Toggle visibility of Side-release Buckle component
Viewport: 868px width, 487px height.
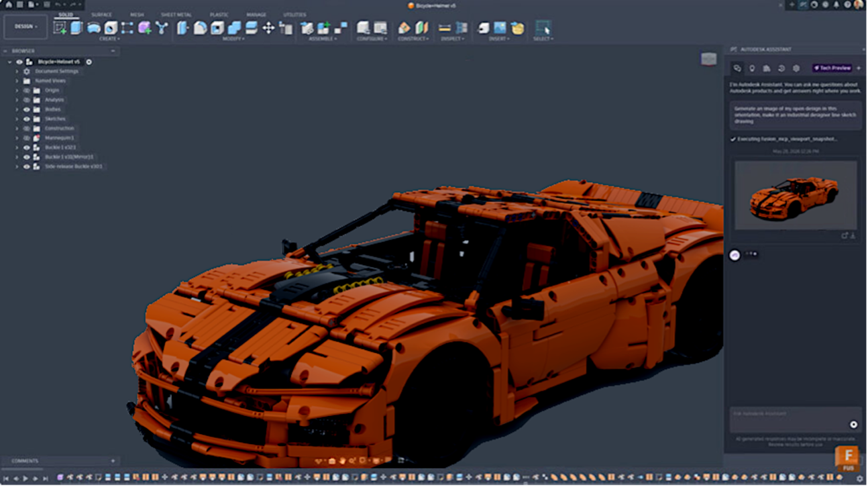tap(27, 166)
